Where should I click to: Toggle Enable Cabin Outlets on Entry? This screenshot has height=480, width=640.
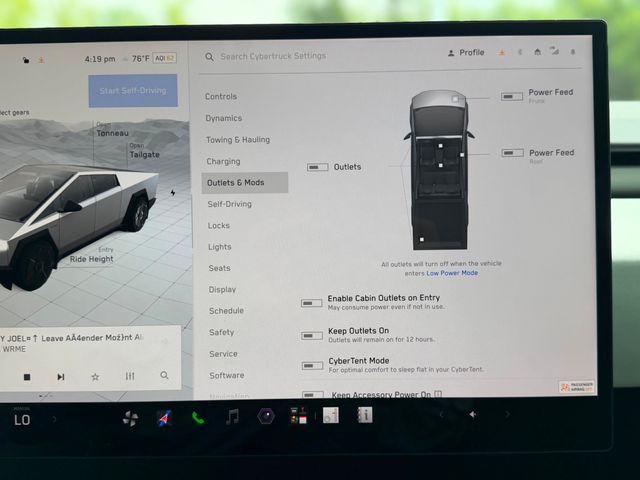(311, 303)
